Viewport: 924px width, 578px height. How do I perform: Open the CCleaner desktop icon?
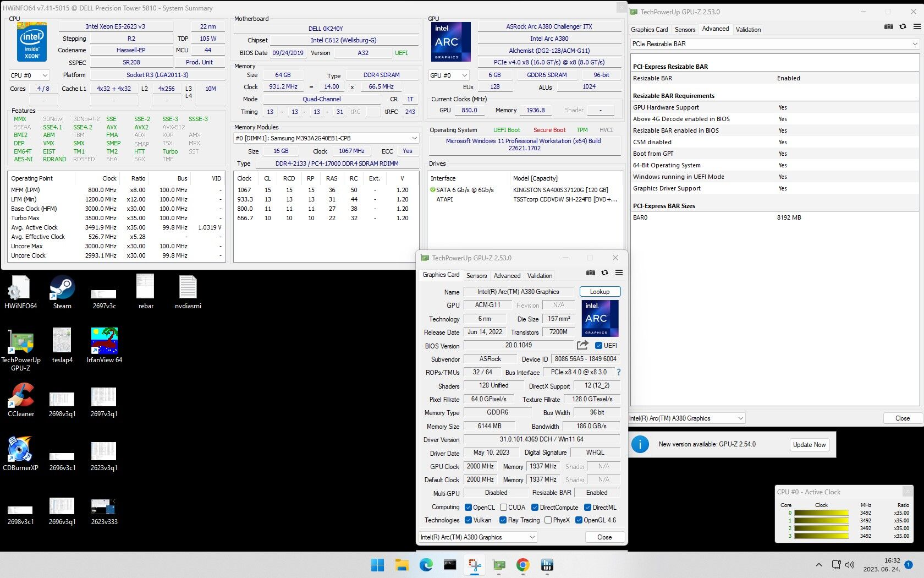20,400
